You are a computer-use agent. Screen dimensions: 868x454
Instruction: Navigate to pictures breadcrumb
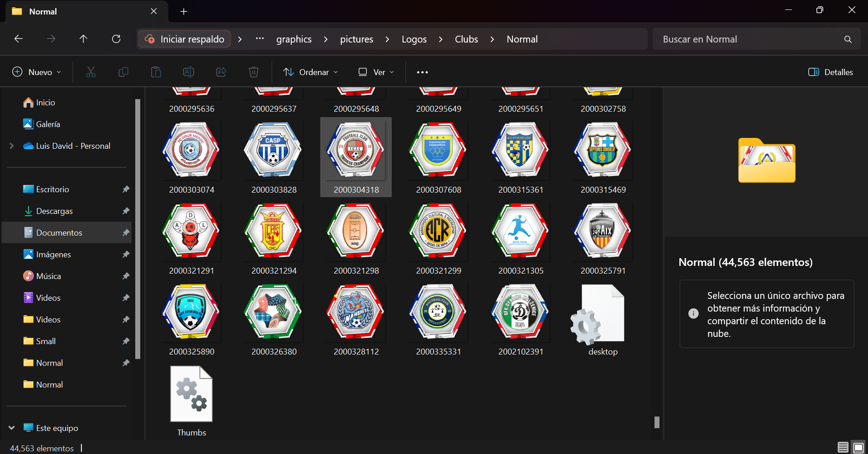(356, 39)
